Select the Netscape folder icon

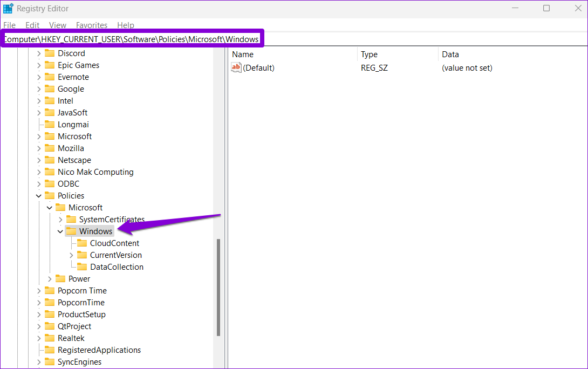click(50, 160)
